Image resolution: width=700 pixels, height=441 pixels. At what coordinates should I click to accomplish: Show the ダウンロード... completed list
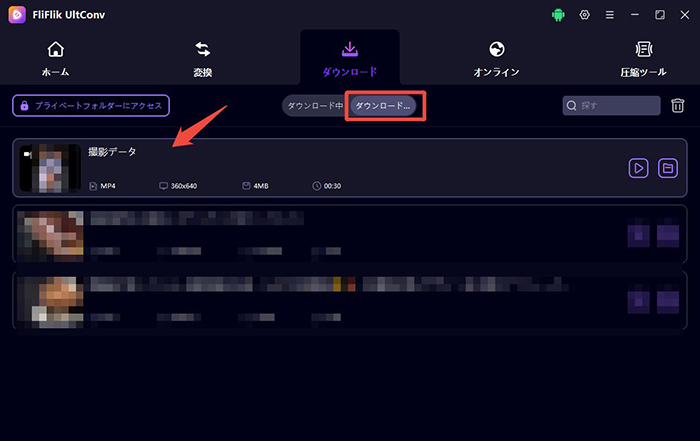point(383,106)
